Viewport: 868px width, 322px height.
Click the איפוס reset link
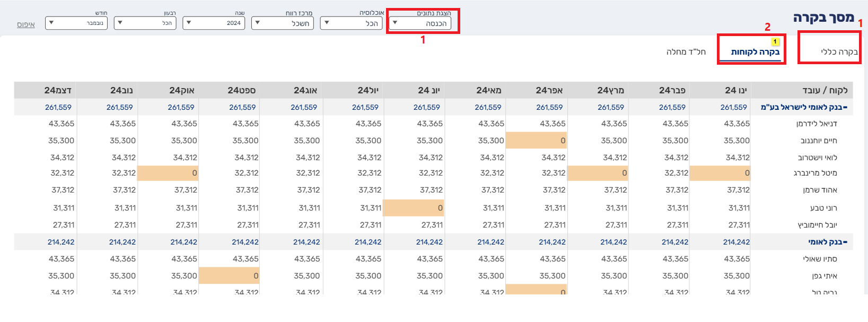tap(25, 24)
